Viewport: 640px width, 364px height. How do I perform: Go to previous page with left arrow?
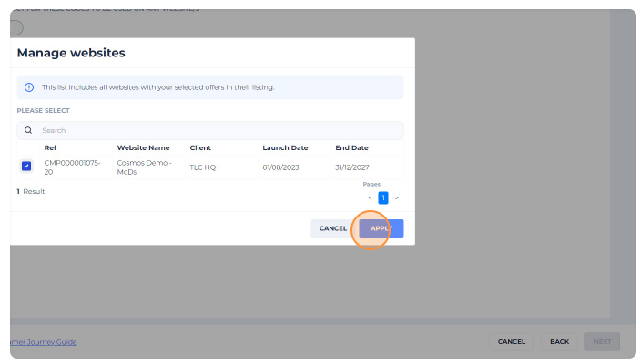[x=370, y=197]
